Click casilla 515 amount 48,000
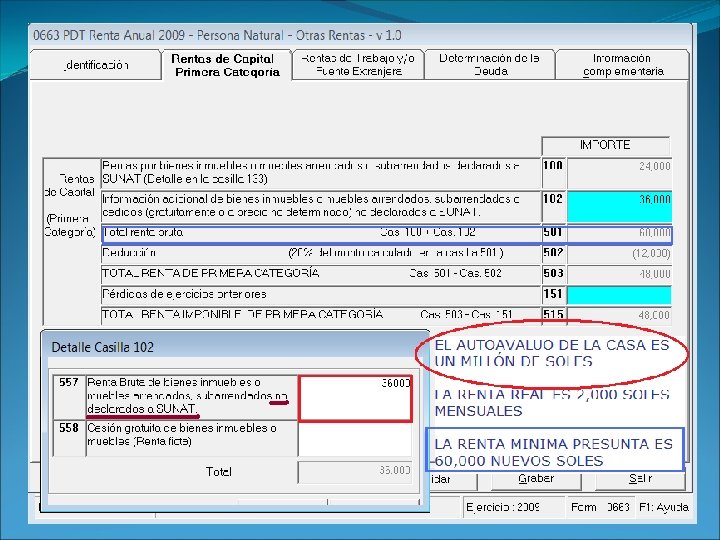The image size is (720, 540). [619, 315]
